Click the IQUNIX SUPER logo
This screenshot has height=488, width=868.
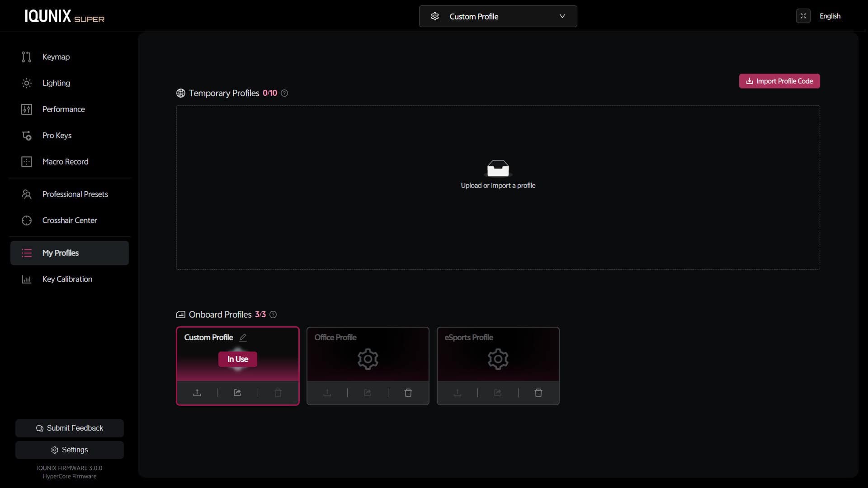64,16
